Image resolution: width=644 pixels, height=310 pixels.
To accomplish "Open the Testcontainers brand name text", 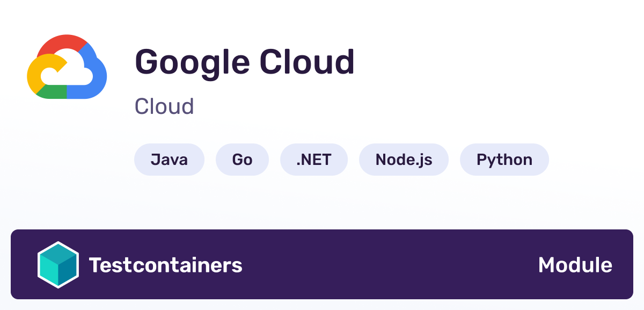I will (x=166, y=265).
